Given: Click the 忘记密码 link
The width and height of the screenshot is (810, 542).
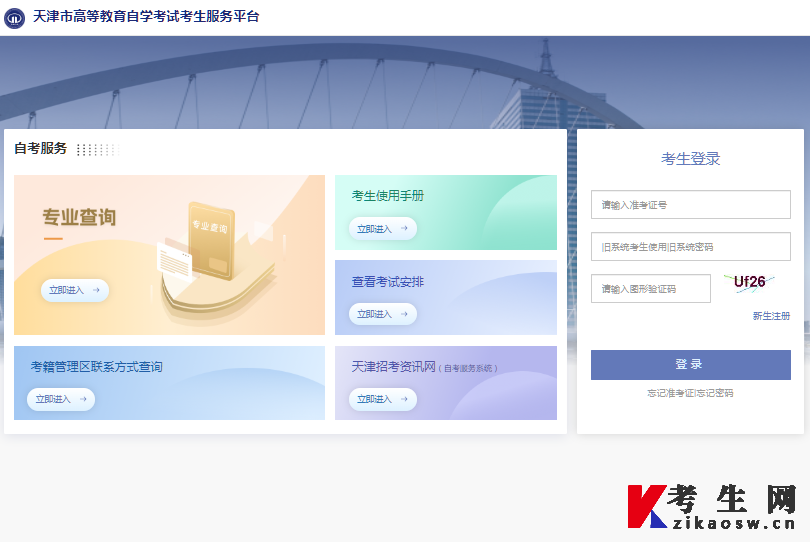Looking at the screenshot, I should pos(715,393).
